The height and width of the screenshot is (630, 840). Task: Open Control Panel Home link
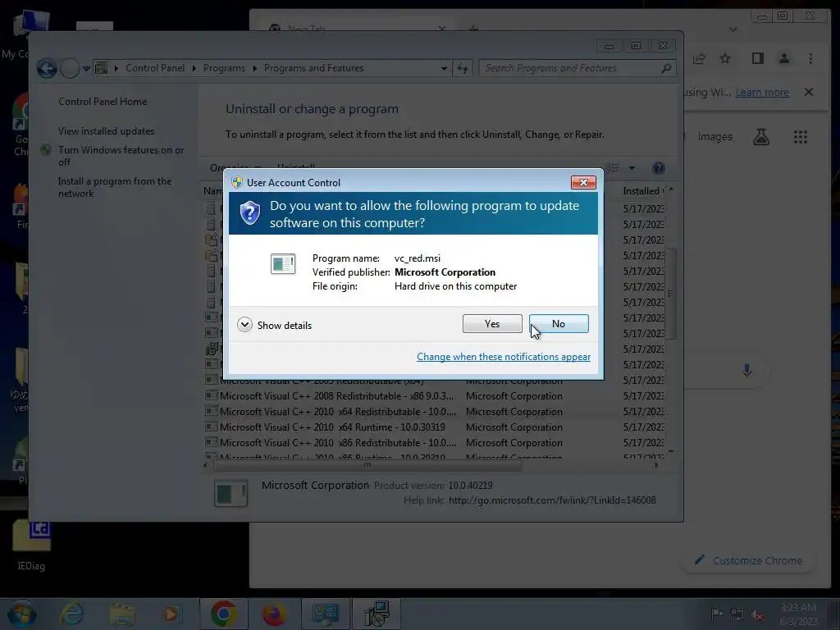[103, 101]
